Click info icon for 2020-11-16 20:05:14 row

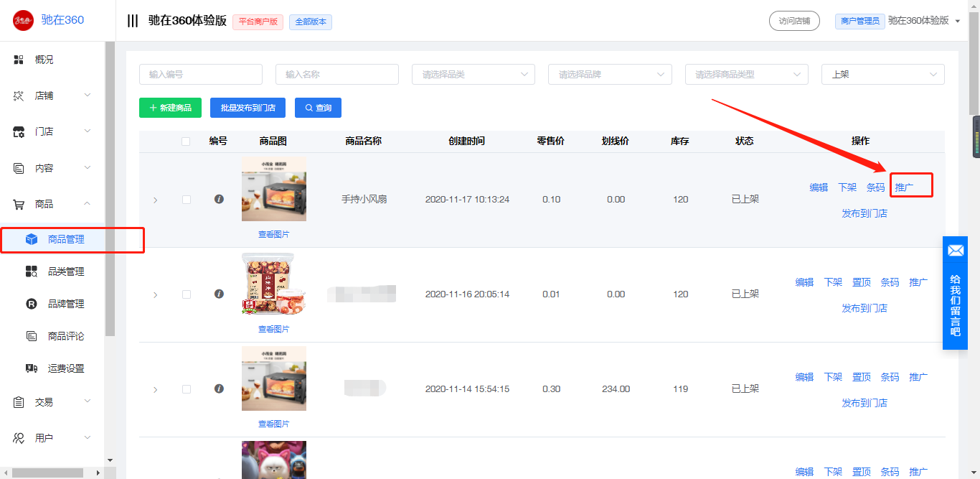point(219,294)
